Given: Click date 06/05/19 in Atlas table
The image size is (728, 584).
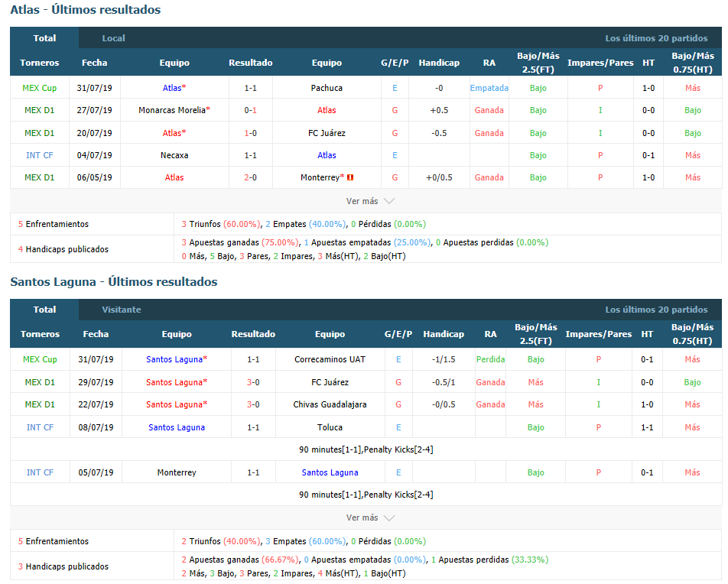Looking at the screenshot, I should pyautogui.click(x=94, y=177).
